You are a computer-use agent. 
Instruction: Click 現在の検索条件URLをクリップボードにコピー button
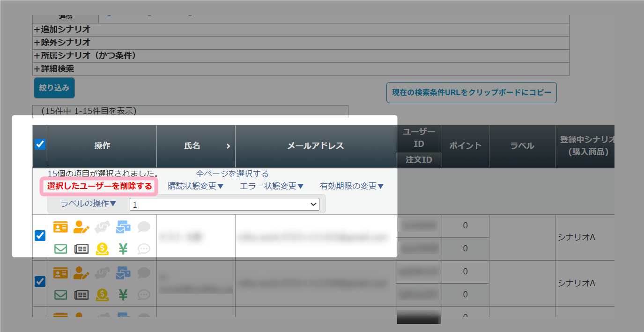[x=471, y=93]
